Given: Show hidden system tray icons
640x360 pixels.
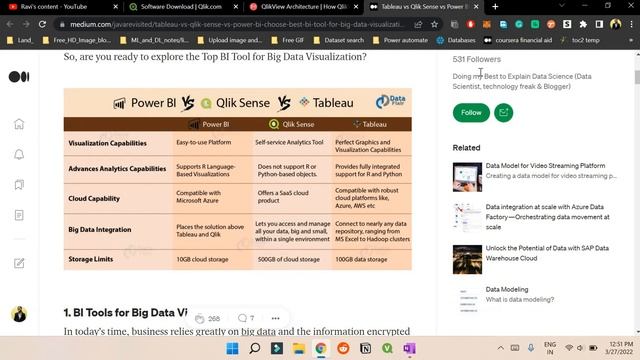Looking at the screenshot, I should [500, 348].
